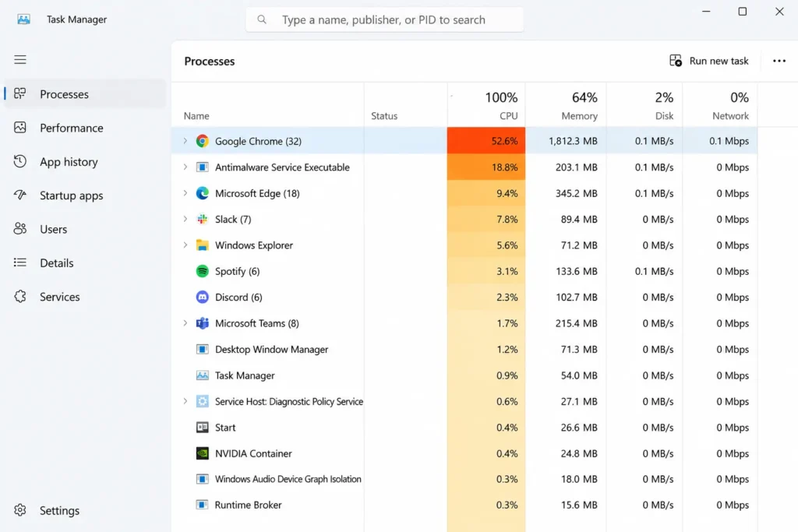Viewport: 798px width, 532px height.
Task: Click the Windows Audio Device Graph Isolation icon
Action: tap(202, 479)
